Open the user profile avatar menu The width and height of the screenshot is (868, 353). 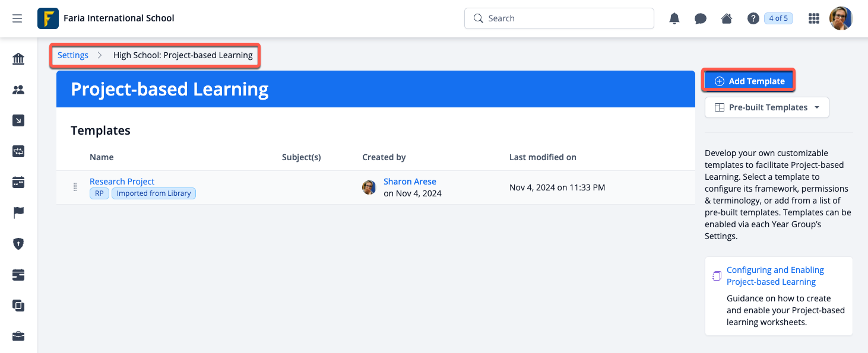coord(841,18)
